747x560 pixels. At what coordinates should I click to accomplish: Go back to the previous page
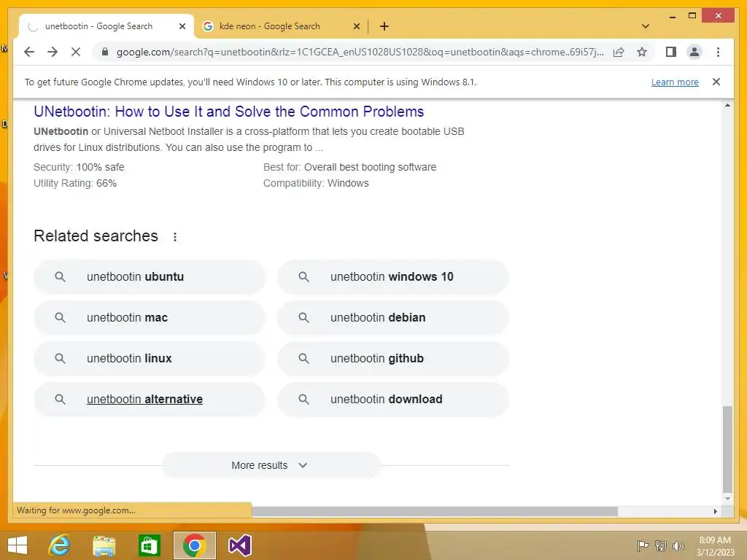(x=29, y=52)
